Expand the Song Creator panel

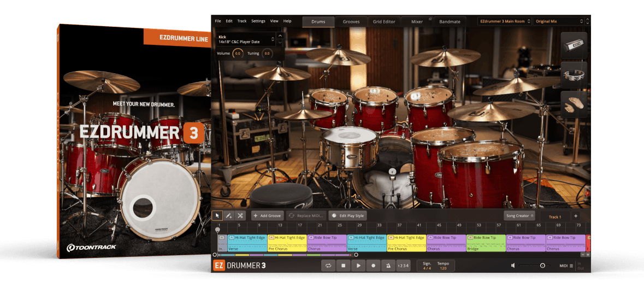[x=519, y=216]
